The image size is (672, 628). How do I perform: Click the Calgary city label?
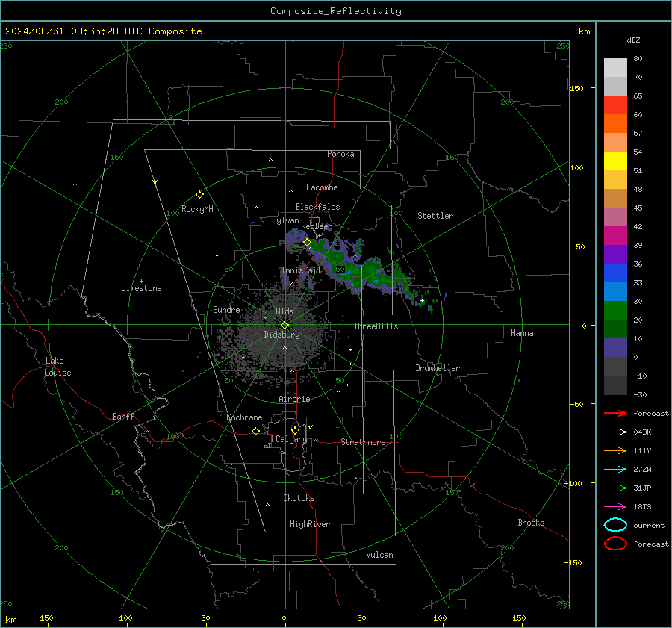coord(291,439)
